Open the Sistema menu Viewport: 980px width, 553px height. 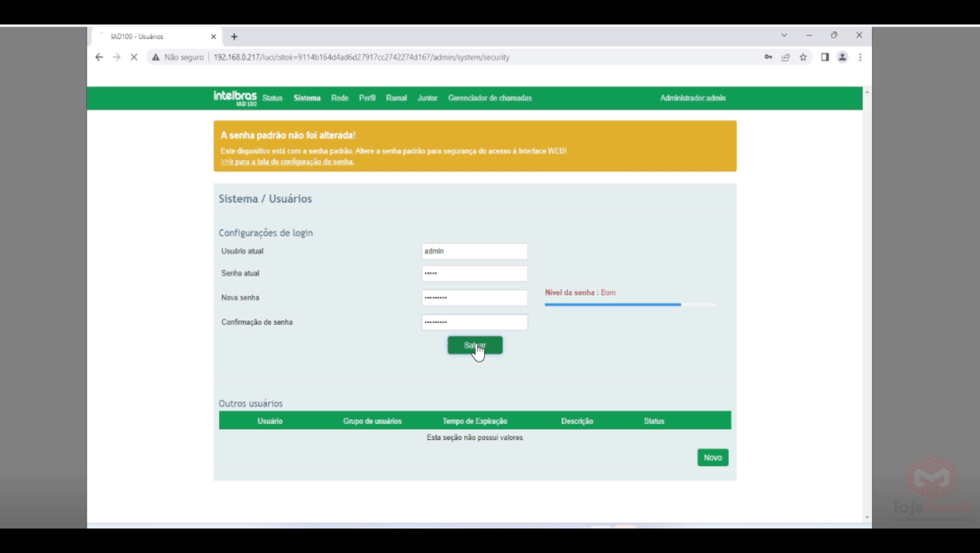pyautogui.click(x=307, y=98)
